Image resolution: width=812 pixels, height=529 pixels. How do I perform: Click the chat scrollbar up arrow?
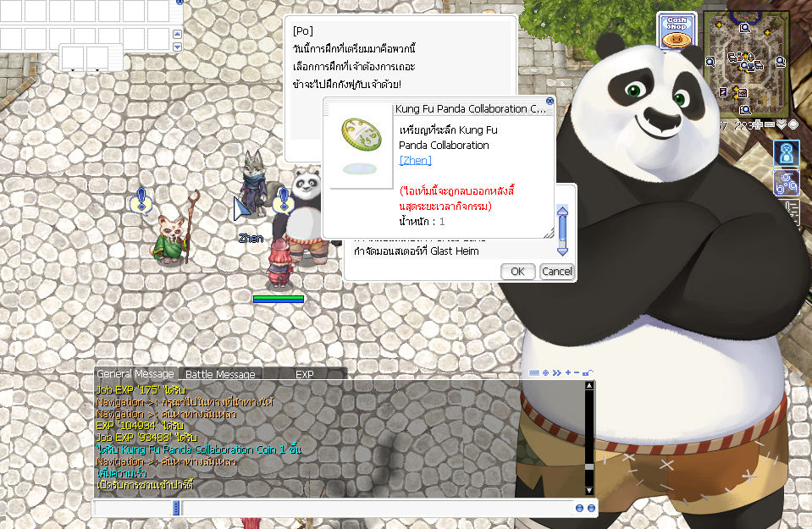click(x=588, y=386)
